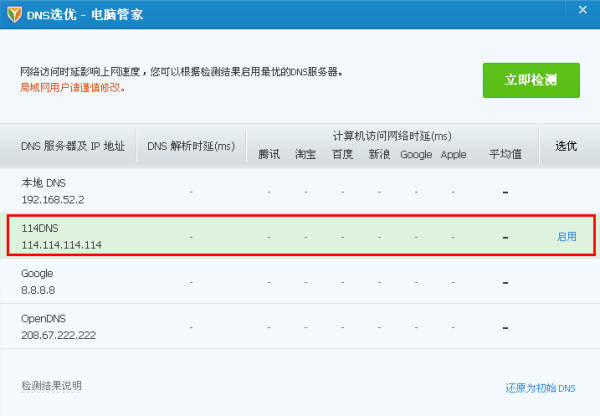
Task: Click the 淘宝 column header
Action: click(x=305, y=154)
